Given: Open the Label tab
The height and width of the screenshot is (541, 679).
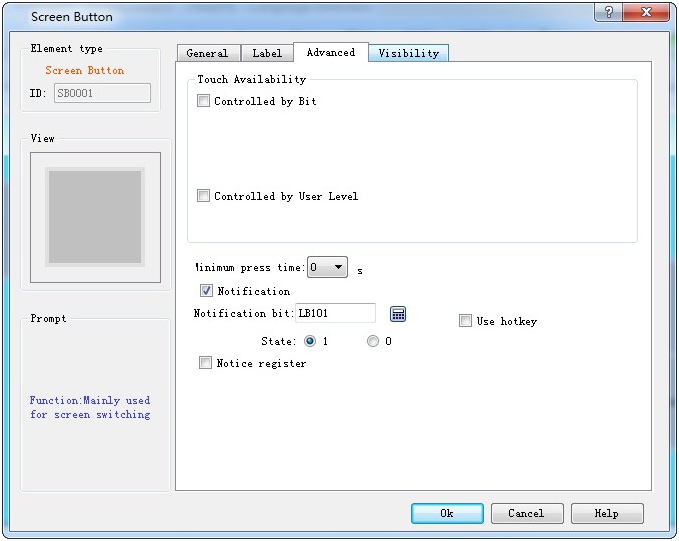Looking at the screenshot, I should pos(267,53).
